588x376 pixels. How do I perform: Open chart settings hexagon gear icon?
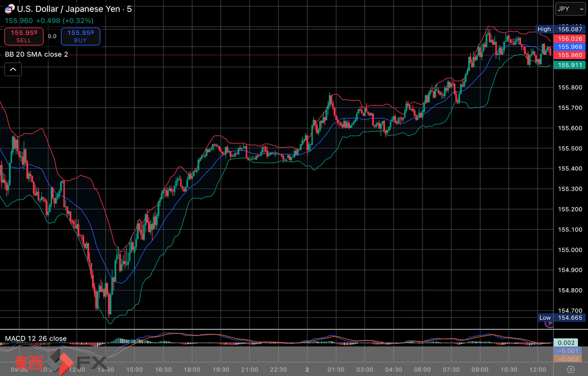[x=571, y=369]
